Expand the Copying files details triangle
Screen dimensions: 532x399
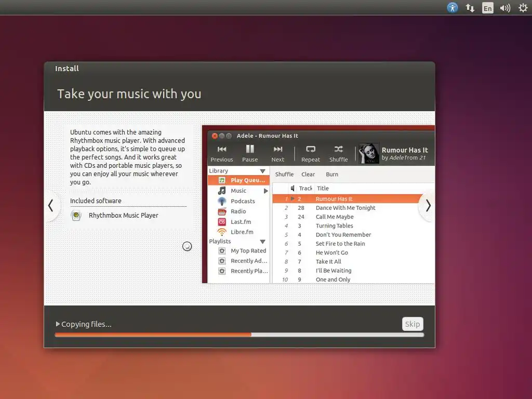58,324
